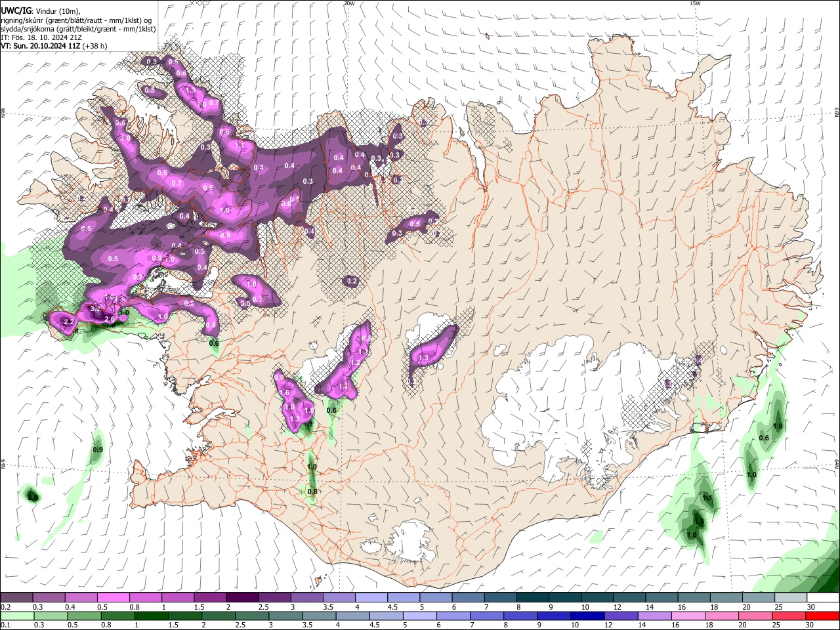Select the pale green rain swatch labeled 0.1

[x=16, y=616]
